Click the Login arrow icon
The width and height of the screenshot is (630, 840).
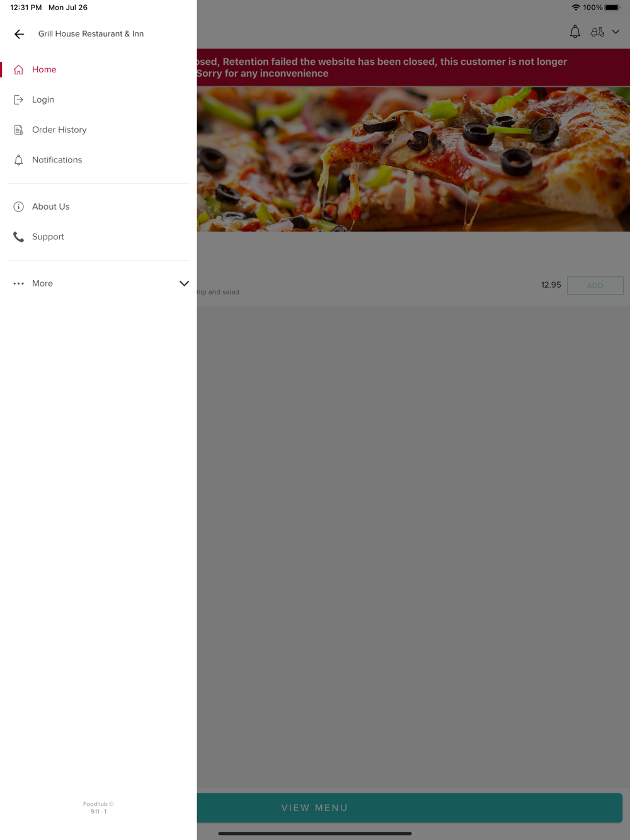tap(19, 99)
